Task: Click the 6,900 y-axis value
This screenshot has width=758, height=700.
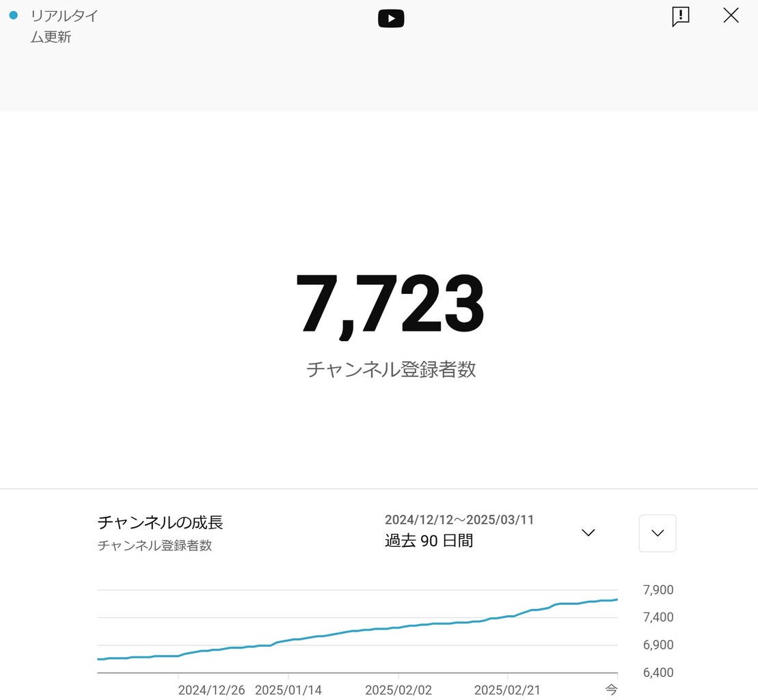Action: point(658,645)
